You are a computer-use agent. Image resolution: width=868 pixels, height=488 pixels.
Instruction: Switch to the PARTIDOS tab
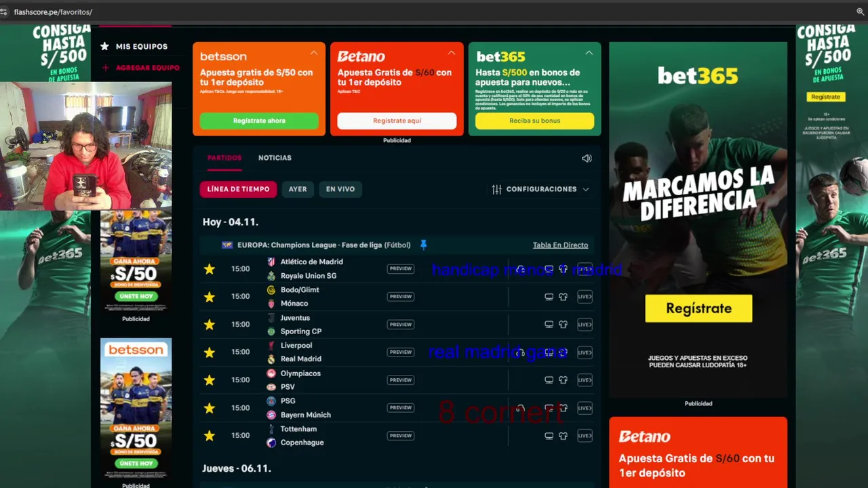[224, 158]
